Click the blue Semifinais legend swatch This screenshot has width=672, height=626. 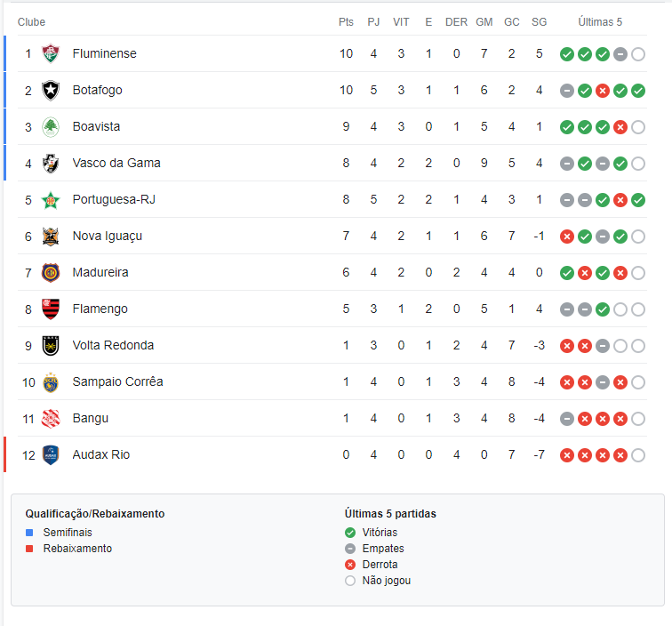[x=29, y=533]
